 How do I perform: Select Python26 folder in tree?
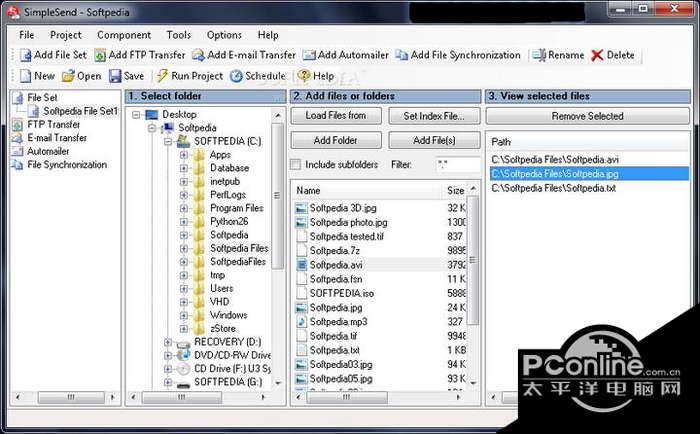[229, 221]
